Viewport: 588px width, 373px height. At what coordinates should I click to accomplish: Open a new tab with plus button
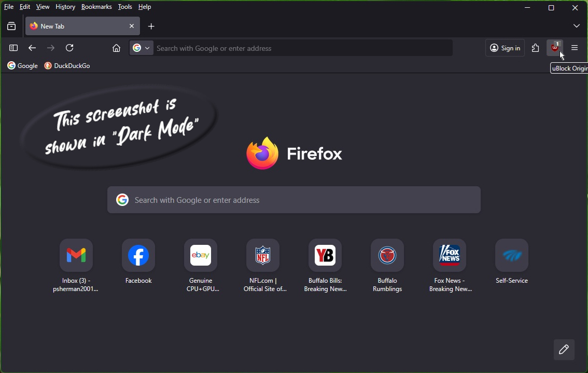[152, 26]
